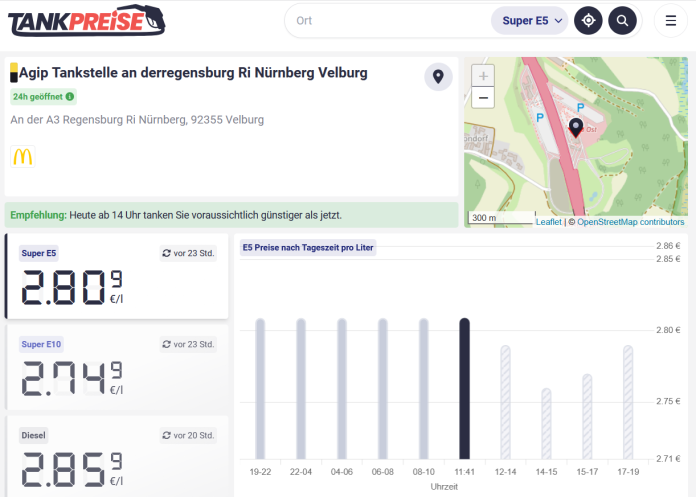Click the 2.74 E10 price display

click(x=72, y=379)
